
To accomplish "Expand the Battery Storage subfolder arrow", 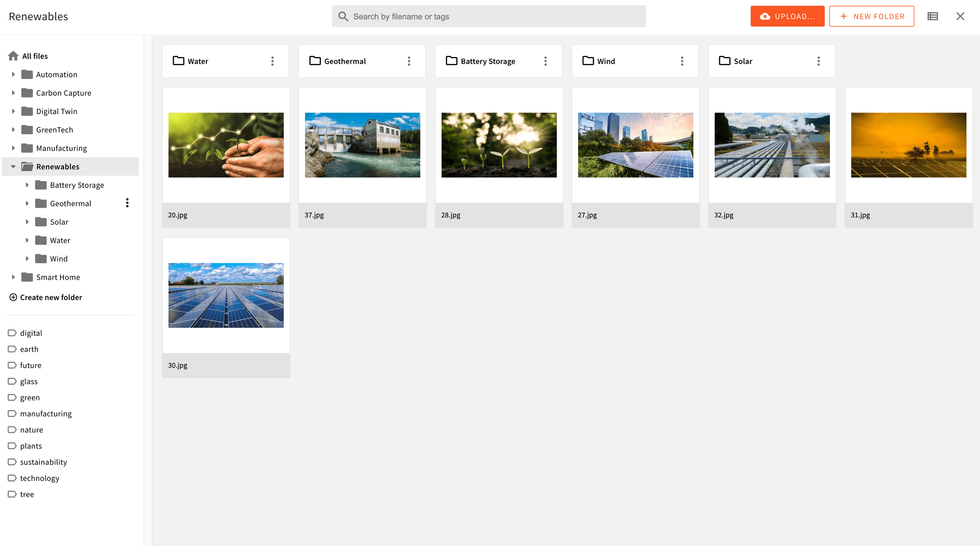I will tap(27, 185).
